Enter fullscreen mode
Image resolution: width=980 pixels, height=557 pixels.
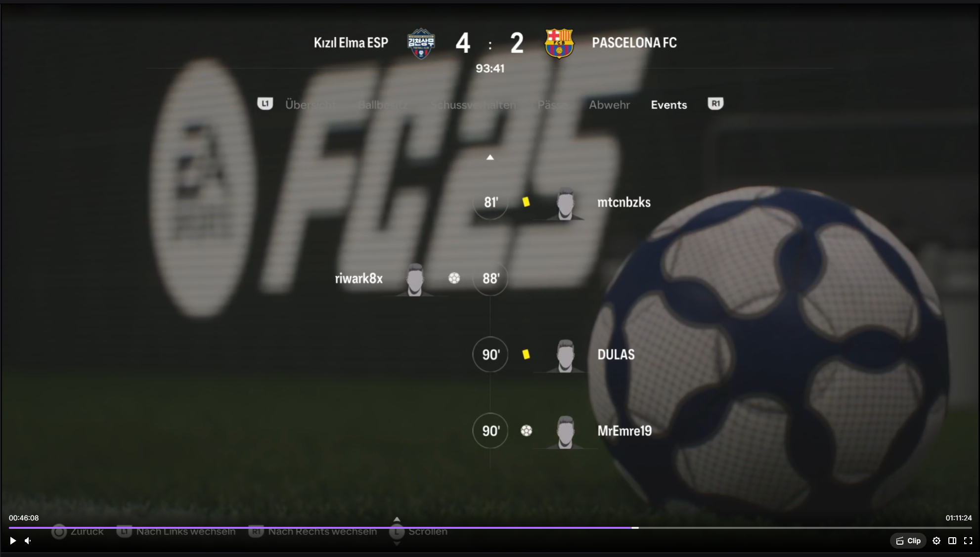(968, 541)
